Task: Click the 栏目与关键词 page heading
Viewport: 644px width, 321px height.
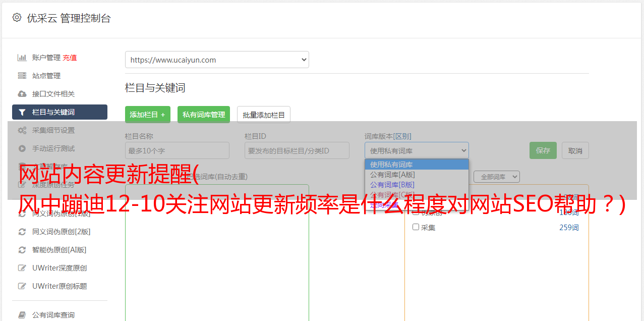Action: pyautogui.click(x=155, y=88)
